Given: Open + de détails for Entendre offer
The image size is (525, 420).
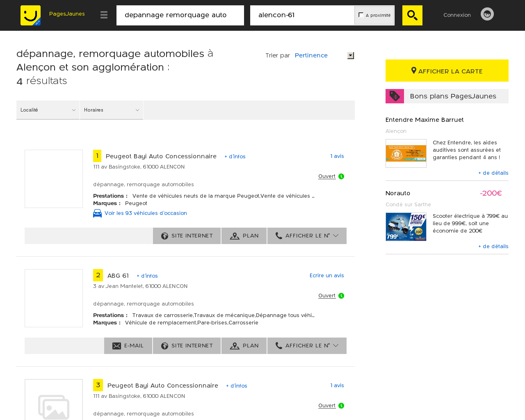Looking at the screenshot, I should click(x=493, y=173).
